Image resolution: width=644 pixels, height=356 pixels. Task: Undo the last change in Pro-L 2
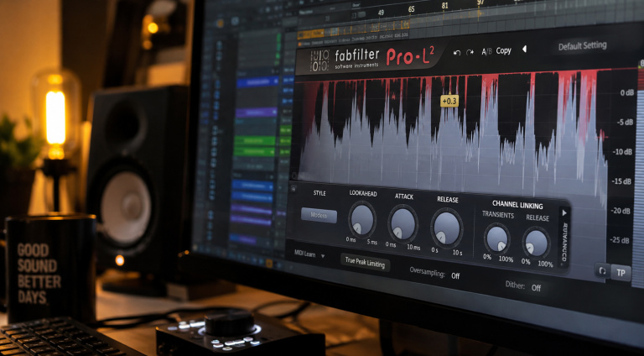[457, 53]
